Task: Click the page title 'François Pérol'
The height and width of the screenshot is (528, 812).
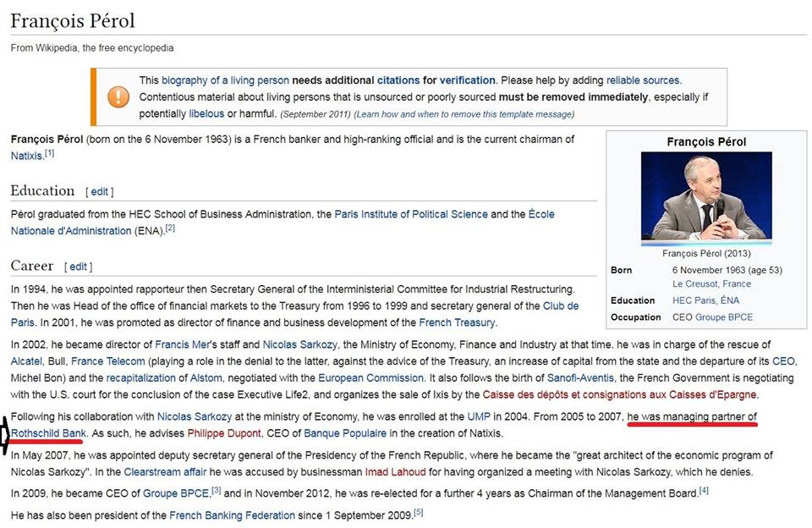Action: [73, 20]
